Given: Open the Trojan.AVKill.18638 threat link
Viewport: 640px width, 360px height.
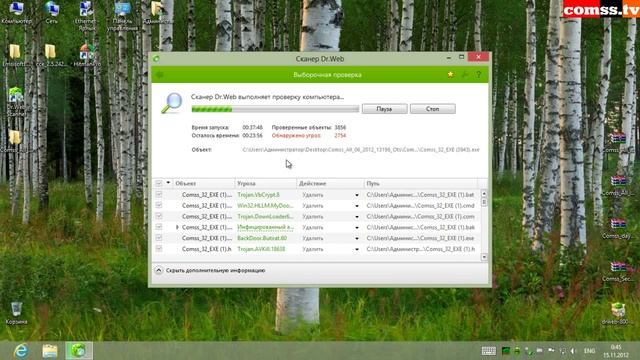Looking at the screenshot, I should point(261,249).
